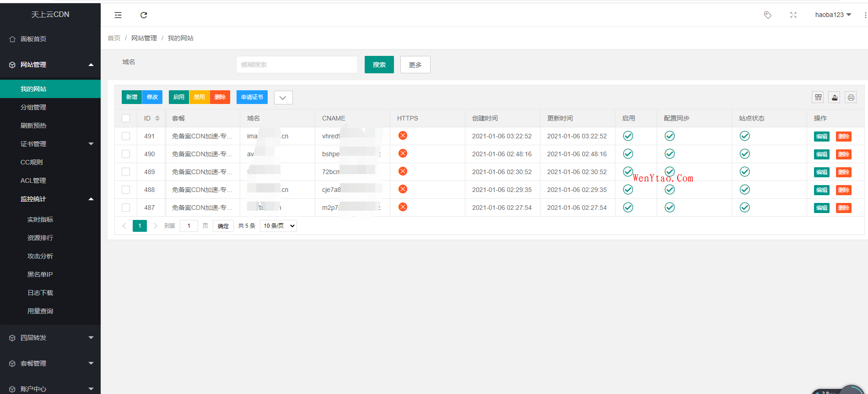Check the checkbox for row ID 491
This screenshot has height=394, width=868.
click(x=126, y=136)
